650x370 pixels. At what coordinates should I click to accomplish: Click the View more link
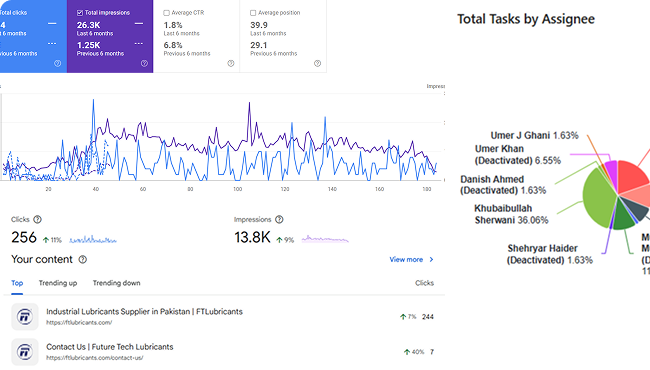tap(406, 259)
